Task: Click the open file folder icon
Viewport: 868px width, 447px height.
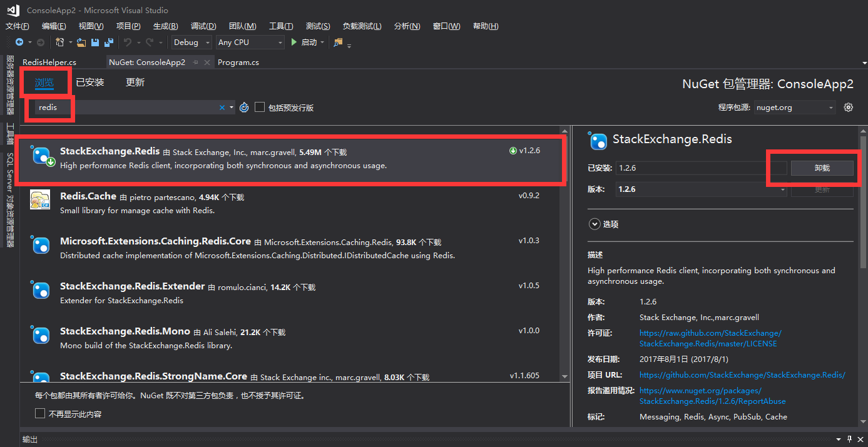Action: pos(81,43)
